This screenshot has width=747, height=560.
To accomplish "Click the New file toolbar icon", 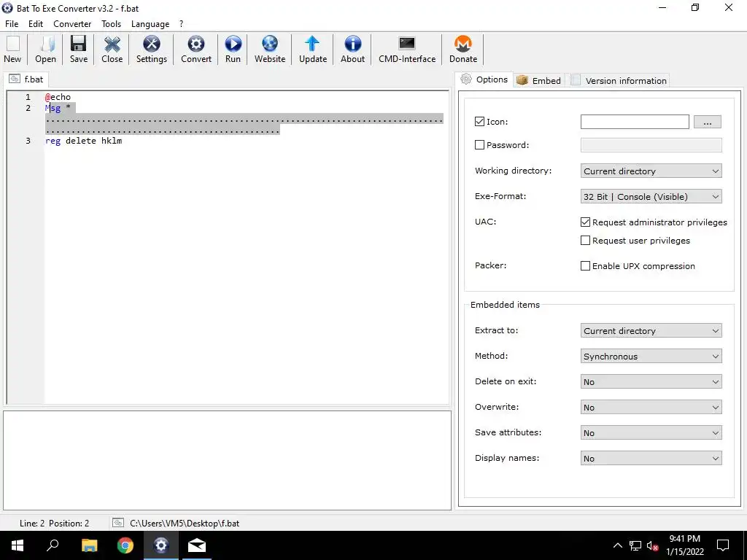I will pyautogui.click(x=12, y=44).
